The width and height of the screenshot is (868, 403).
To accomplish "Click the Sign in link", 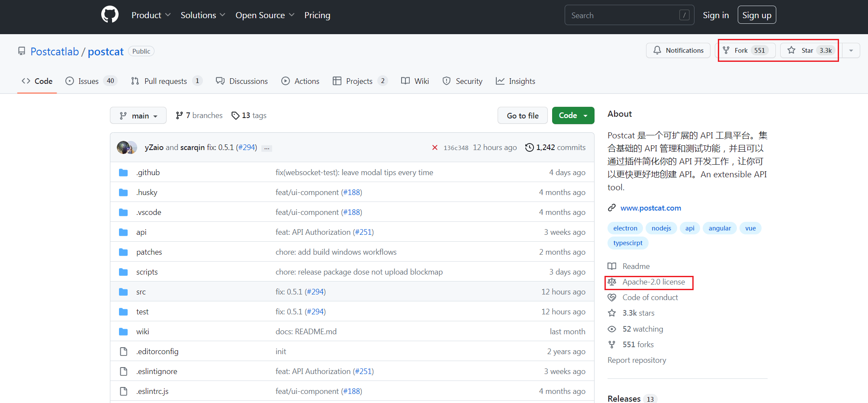I will pos(716,15).
